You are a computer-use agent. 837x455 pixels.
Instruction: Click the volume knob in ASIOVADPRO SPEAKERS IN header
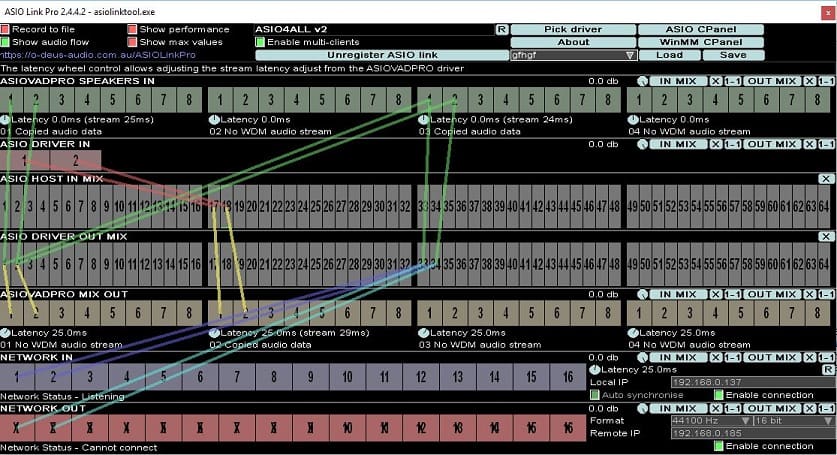coord(643,81)
